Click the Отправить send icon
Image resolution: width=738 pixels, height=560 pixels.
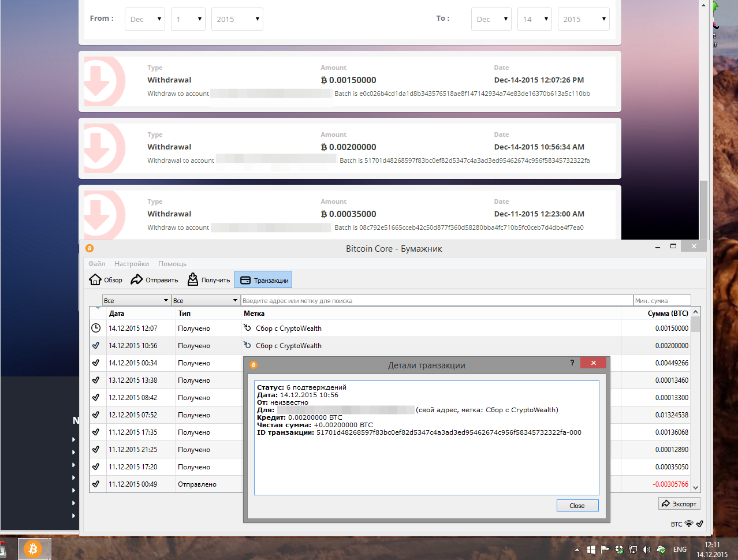click(137, 280)
